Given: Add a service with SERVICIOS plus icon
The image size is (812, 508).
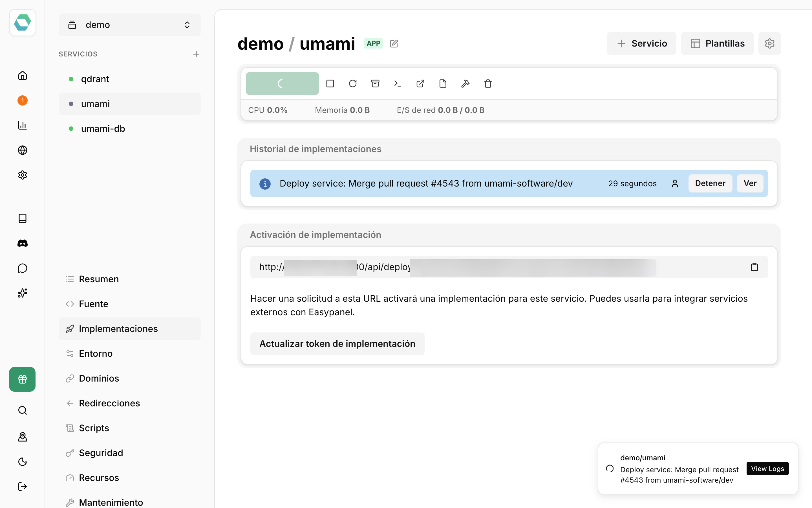Looking at the screenshot, I should coord(196,54).
